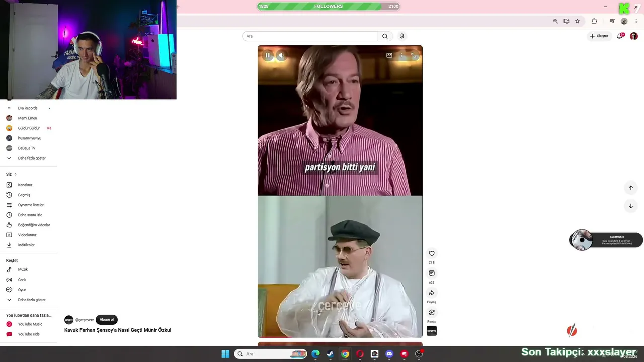
Task: Open the Eva Records subscription
Action: 29,108
